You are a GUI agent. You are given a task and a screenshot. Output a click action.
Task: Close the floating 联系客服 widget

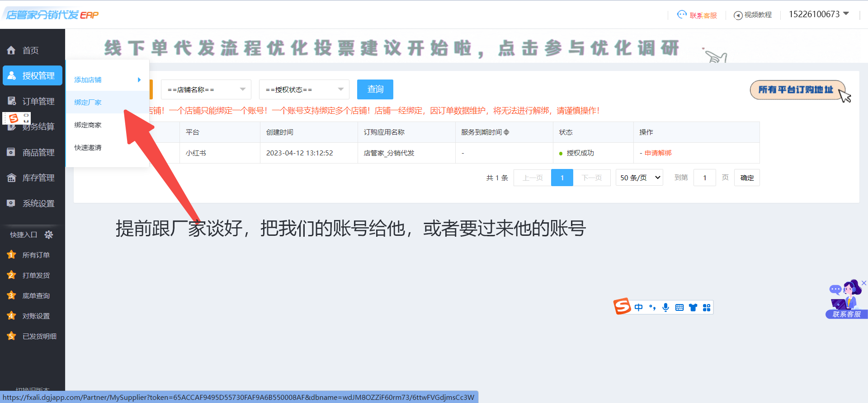(863, 283)
